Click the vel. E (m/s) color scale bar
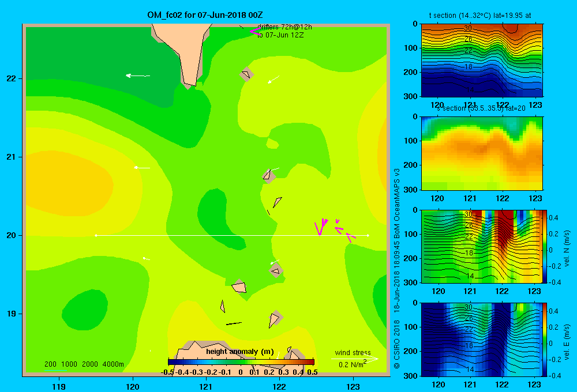Viewport: 577px width, 392px height. point(545,340)
